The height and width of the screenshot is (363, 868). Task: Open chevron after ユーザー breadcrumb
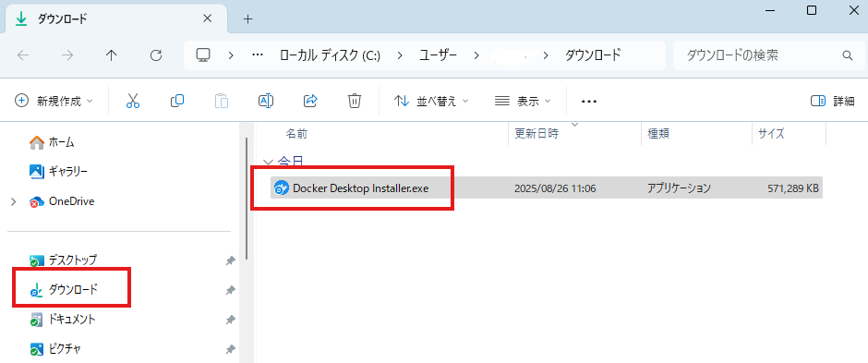[x=476, y=55]
